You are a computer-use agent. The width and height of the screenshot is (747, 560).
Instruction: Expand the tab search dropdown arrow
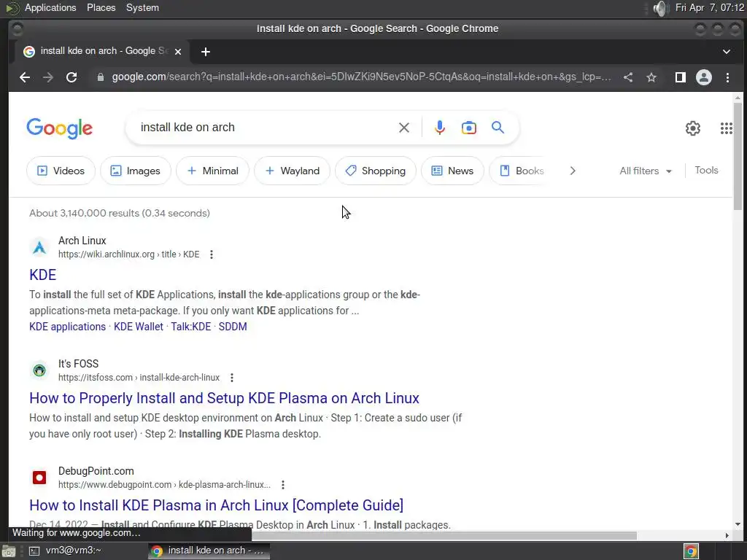coord(727,52)
